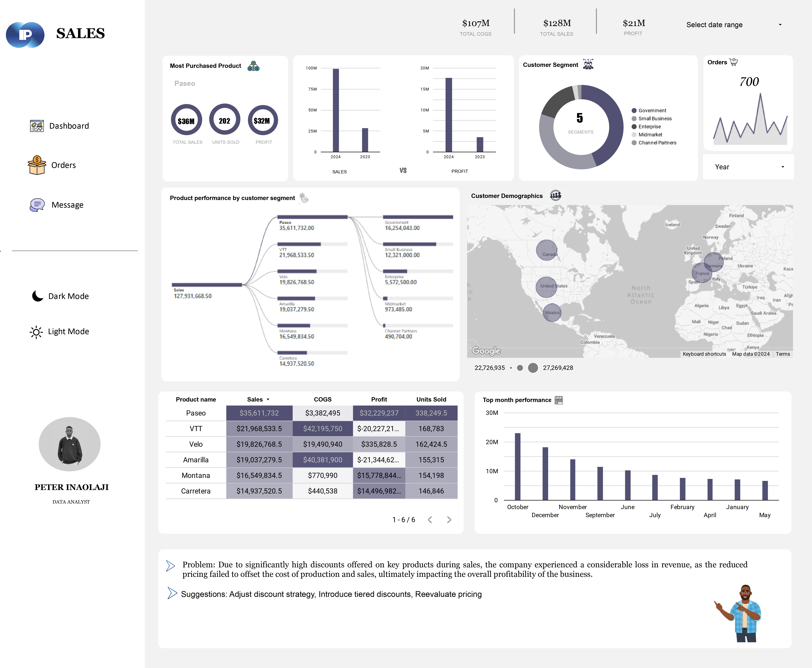Click the map Terms link

783,354
